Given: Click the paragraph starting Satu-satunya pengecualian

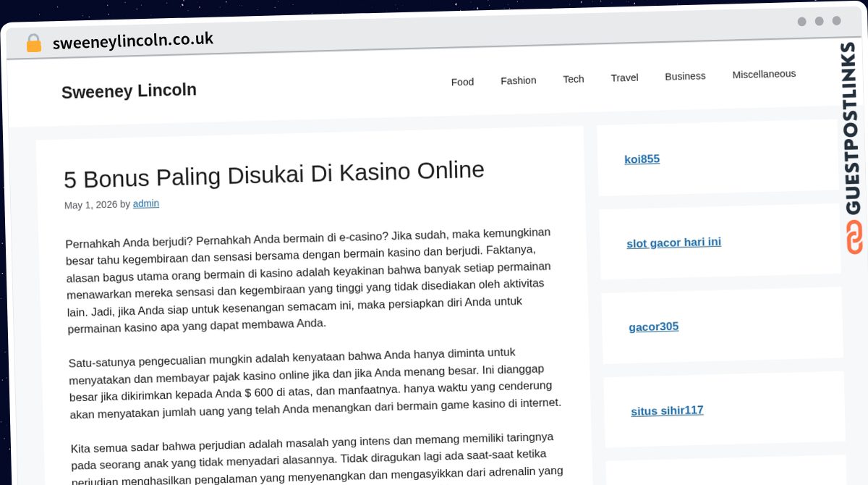Looking at the screenshot, I should [314, 384].
